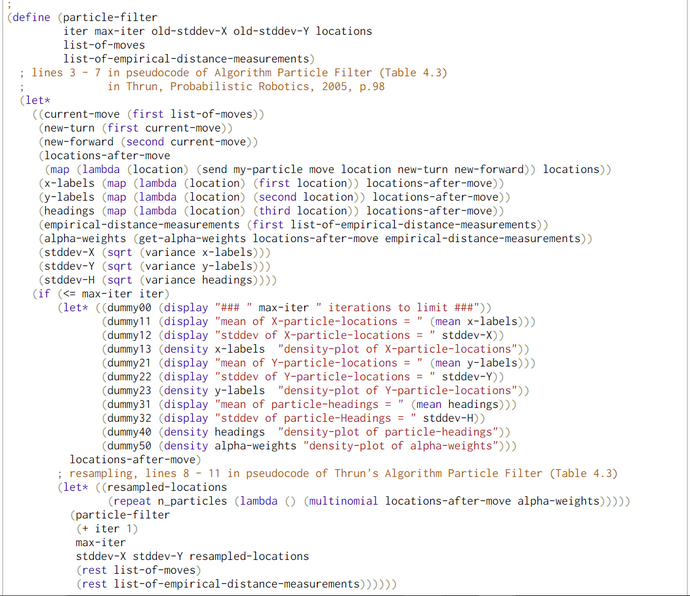Image resolution: width=690 pixels, height=596 pixels.
Task: Click the "(stddev-H (sqrt" binding line
Action: point(158,280)
